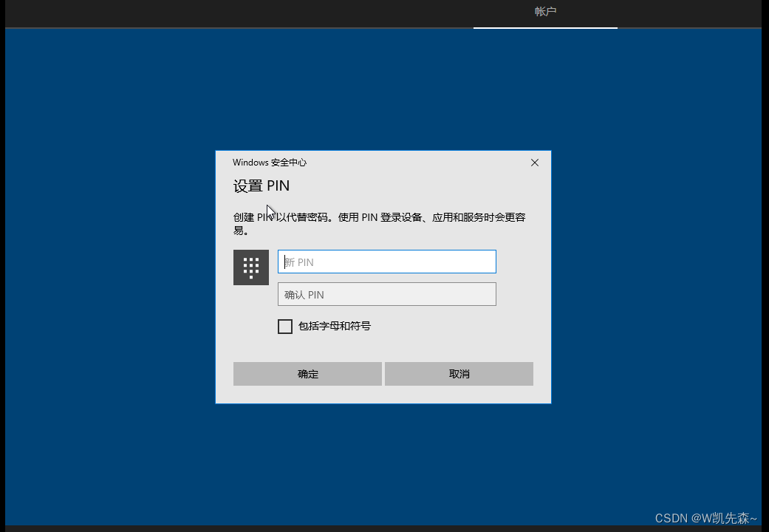The width and height of the screenshot is (769, 532).
Task: Click the CSDN @W凯先森 watermark text
Action: pyautogui.click(x=705, y=517)
